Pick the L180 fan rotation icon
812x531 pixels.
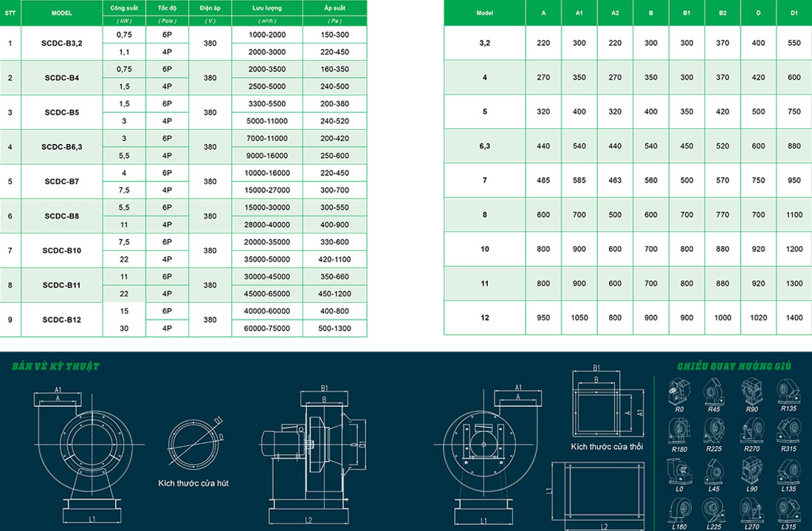[x=679, y=510]
